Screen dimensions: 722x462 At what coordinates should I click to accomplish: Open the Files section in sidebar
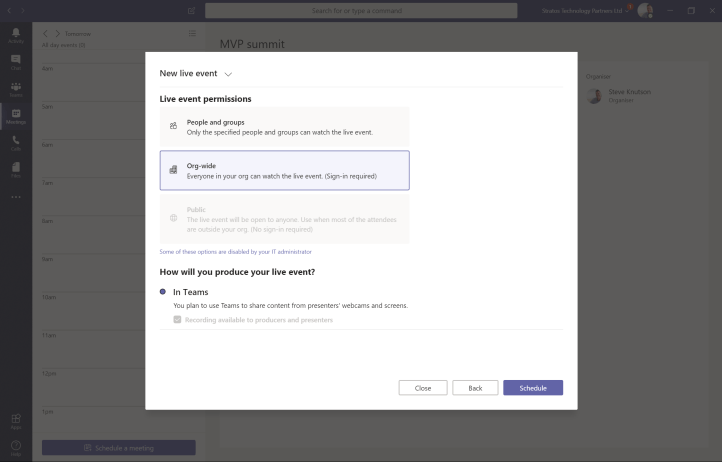tap(15, 171)
